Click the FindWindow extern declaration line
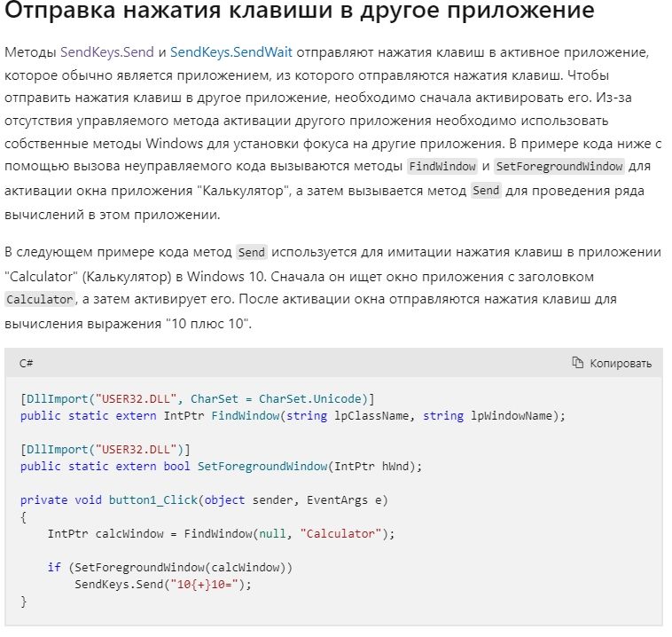Image resolution: width=672 pixels, height=637 pixels. point(292,415)
